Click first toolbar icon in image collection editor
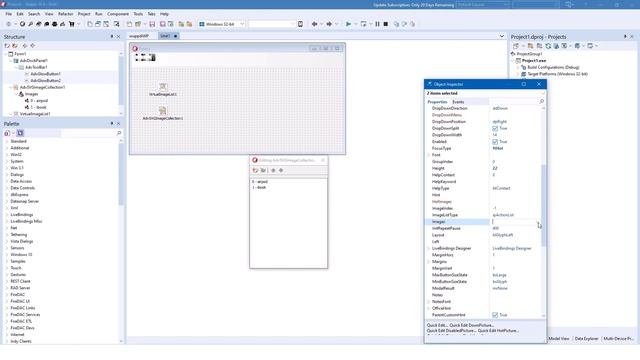This screenshot has width=640, height=360. coord(256,170)
